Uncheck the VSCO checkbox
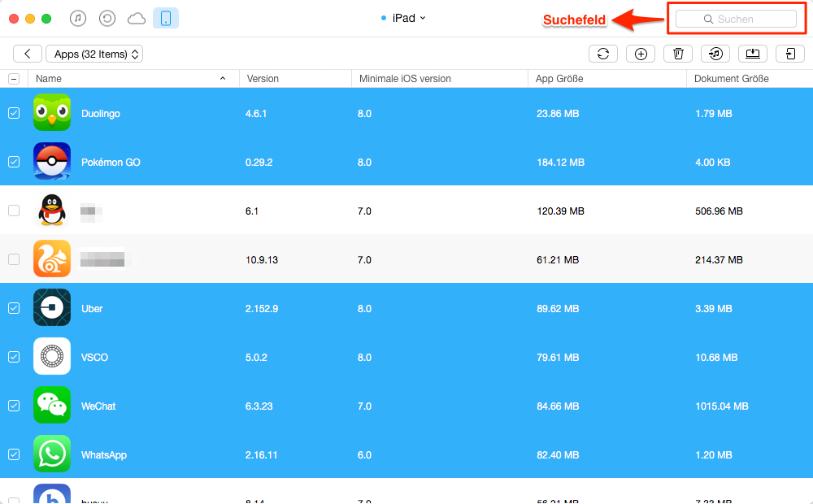 pyautogui.click(x=14, y=357)
